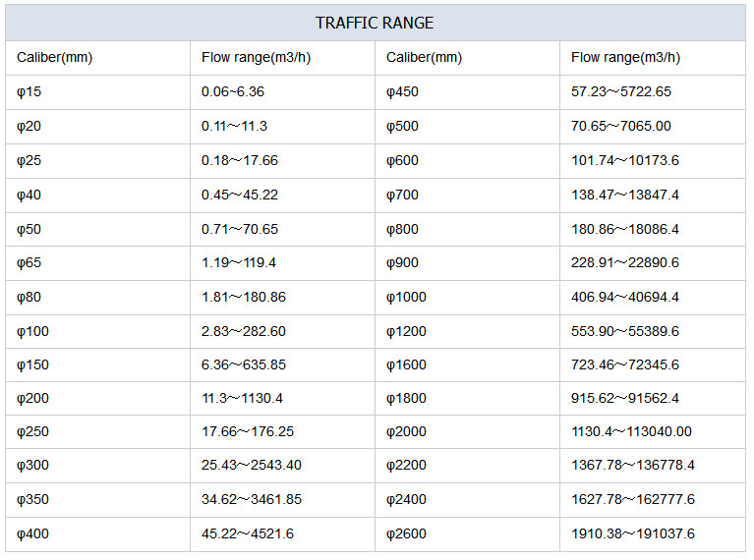Click the 553.90~55389.6 flow value
Viewport: 754px width, 560px height.
pyautogui.click(x=624, y=332)
